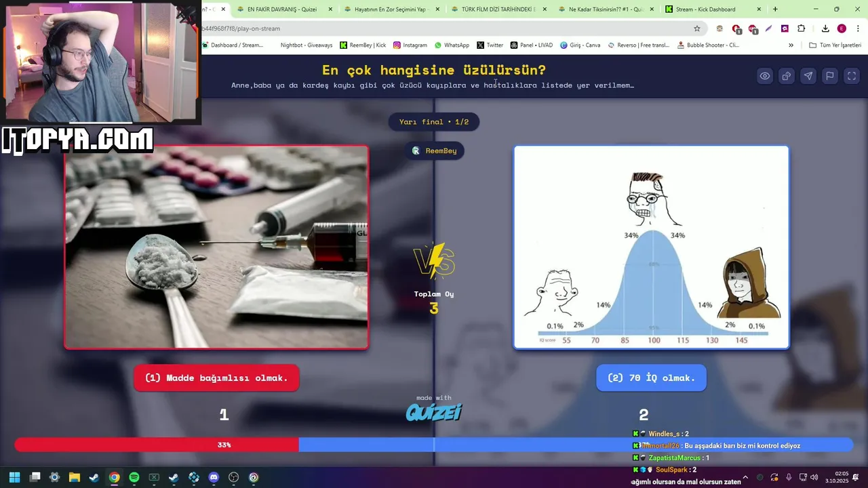Switch to Ne Kadar Tiksinirsin tab
This screenshot has width=868, height=488.
pyautogui.click(x=606, y=9)
